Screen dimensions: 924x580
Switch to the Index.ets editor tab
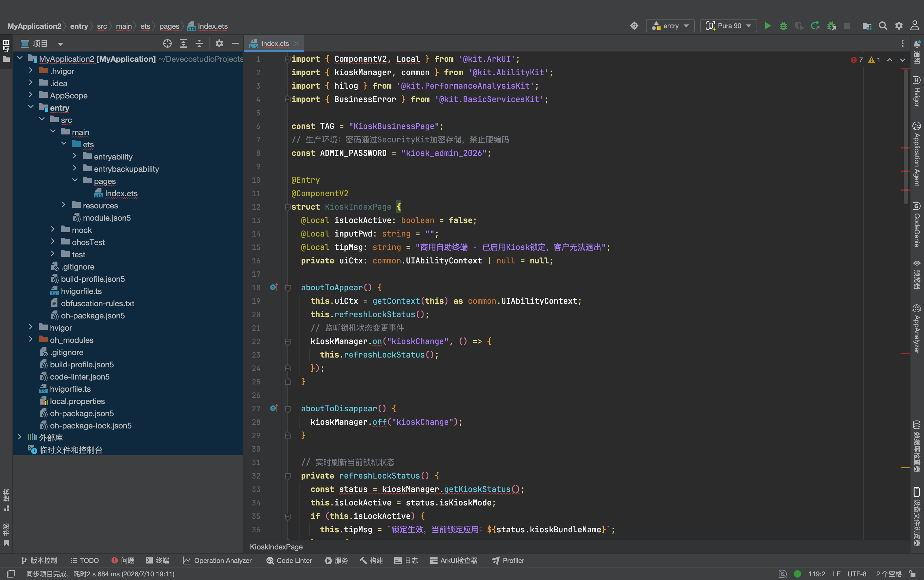coord(275,43)
